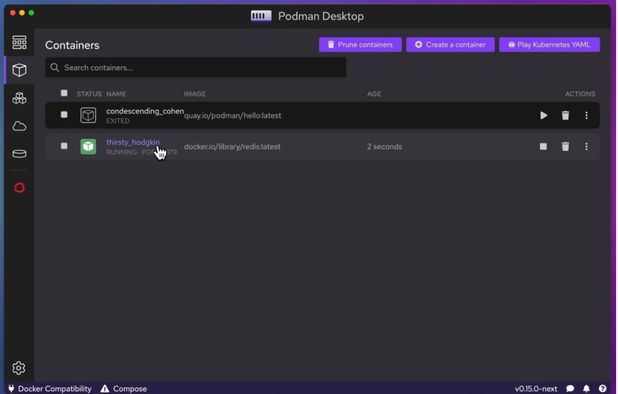618x394 pixels.
Task: Click the Containers page heading
Action: click(x=72, y=45)
